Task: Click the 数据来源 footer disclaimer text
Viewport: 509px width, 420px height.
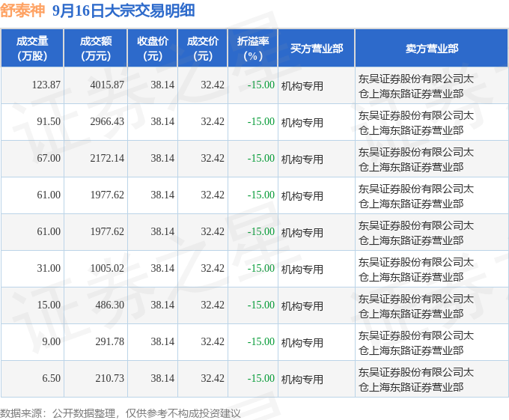Action: pos(121,413)
